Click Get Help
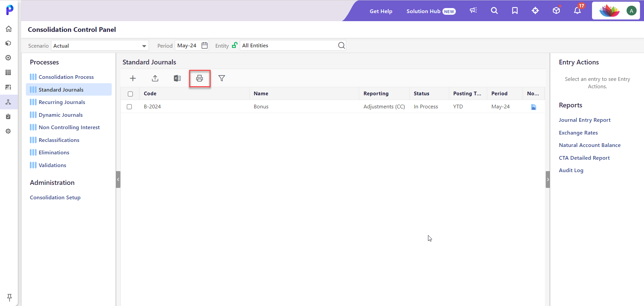The height and width of the screenshot is (306, 644). coord(381,11)
